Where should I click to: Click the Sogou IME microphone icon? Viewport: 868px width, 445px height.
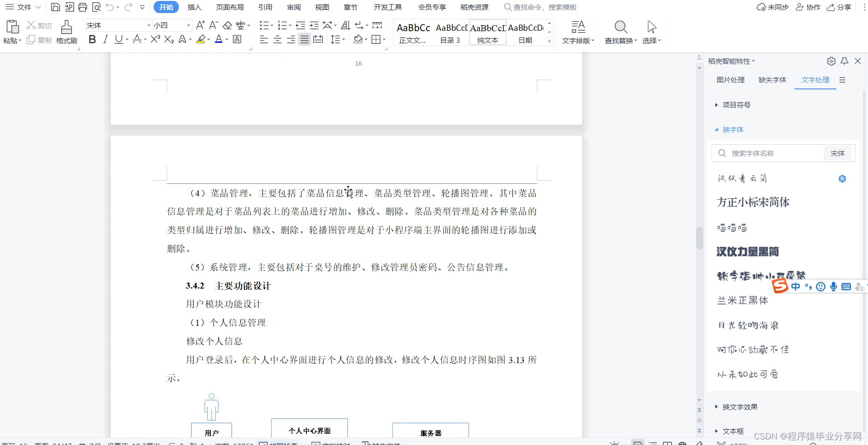(x=834, y=287)
